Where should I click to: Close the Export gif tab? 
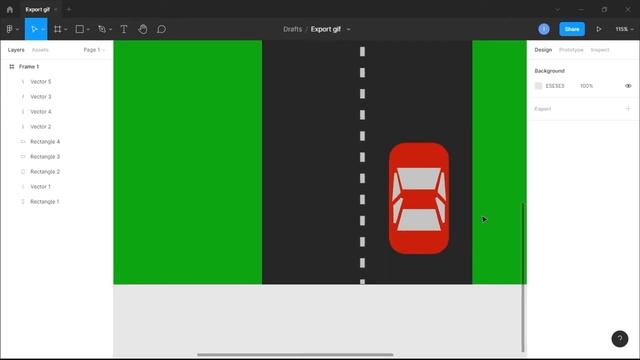[56, 9]
